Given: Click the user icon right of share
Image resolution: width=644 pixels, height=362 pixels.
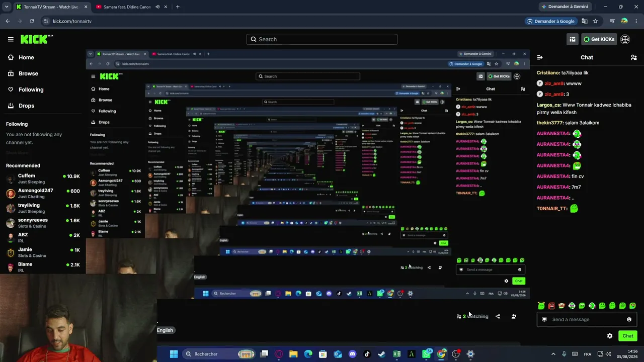Looking at the screenshot, I should point(514,316).
